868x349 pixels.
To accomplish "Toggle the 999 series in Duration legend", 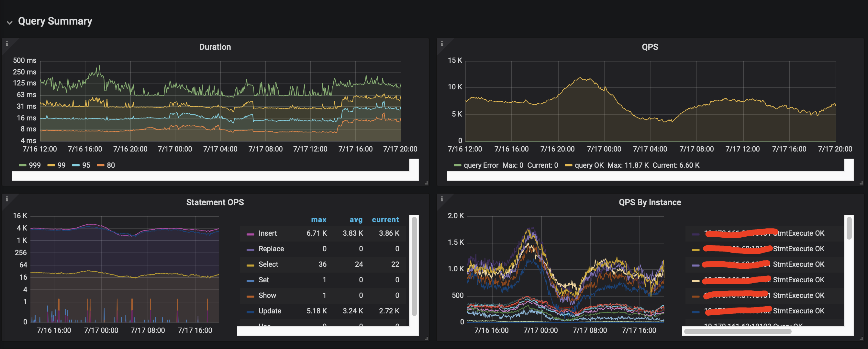I will pyautogui.click(x=35, y=165).
